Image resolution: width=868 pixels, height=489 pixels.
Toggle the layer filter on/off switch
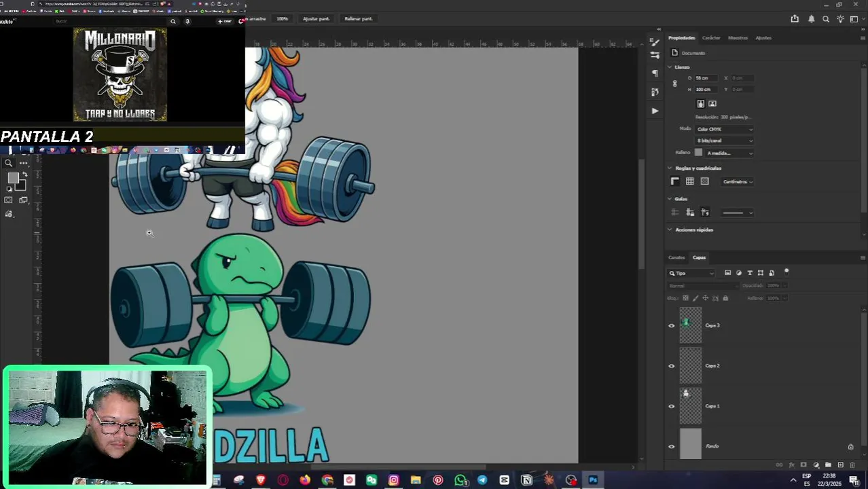pos(786,272)
